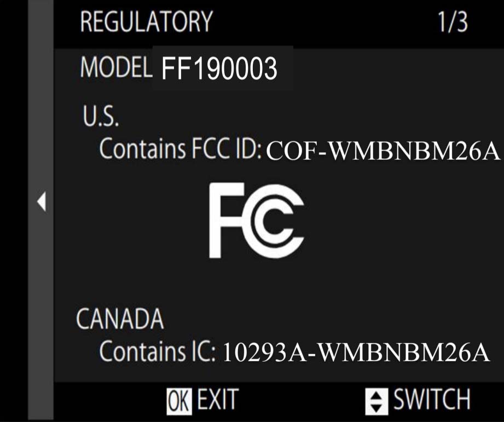504x422 pixels.
Task: Click IC value 10293A-WMBNBM26A
Action: pyautogui.click(x=356, y=352)
